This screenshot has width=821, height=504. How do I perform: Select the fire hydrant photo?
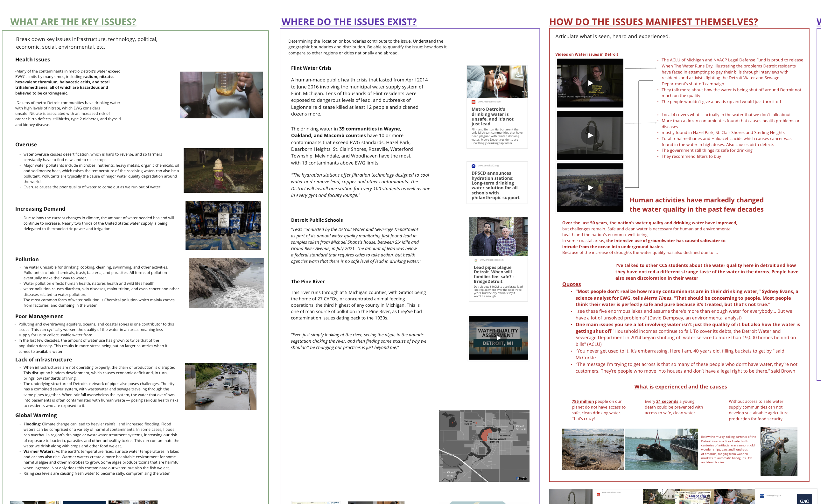223,170
